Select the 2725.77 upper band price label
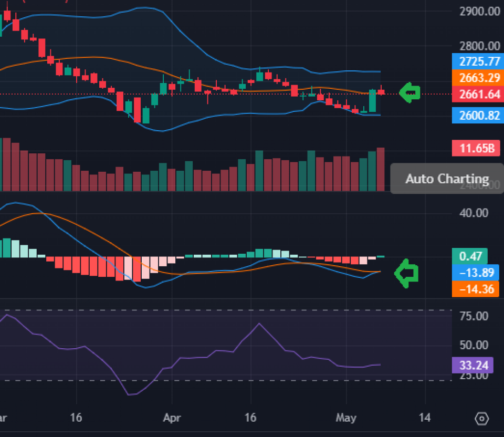The width and height of the screenshot is (504, 437). [476, 61]
